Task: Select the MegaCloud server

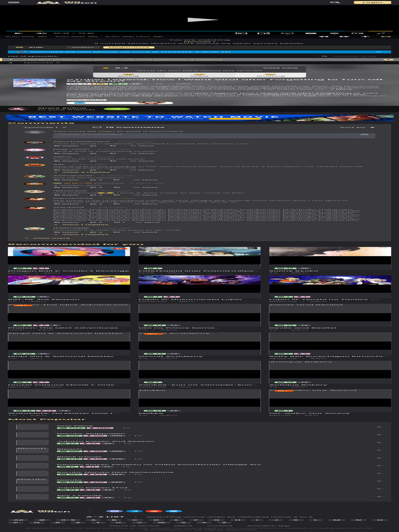Action: point(129,47)
